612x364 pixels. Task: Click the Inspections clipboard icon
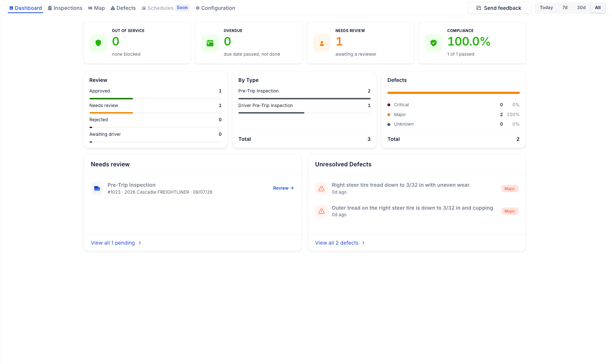pyautogui.click(x=50, y=8)
